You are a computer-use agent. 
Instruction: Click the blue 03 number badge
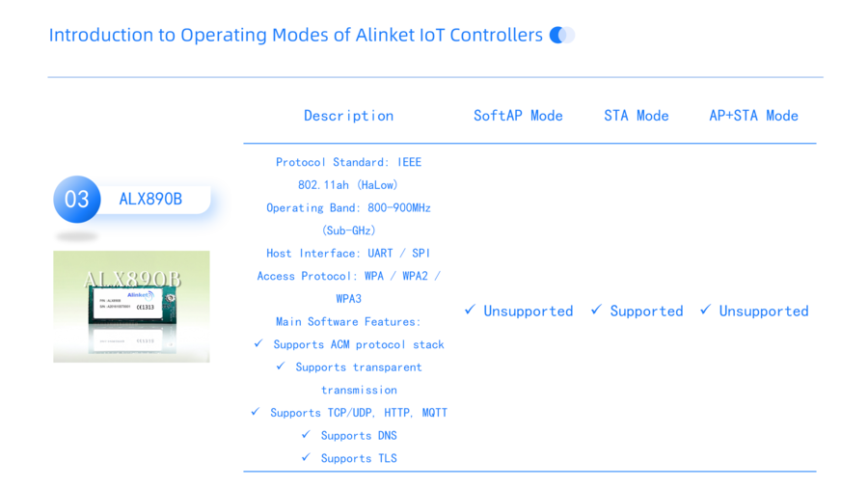tap(77, 200)
